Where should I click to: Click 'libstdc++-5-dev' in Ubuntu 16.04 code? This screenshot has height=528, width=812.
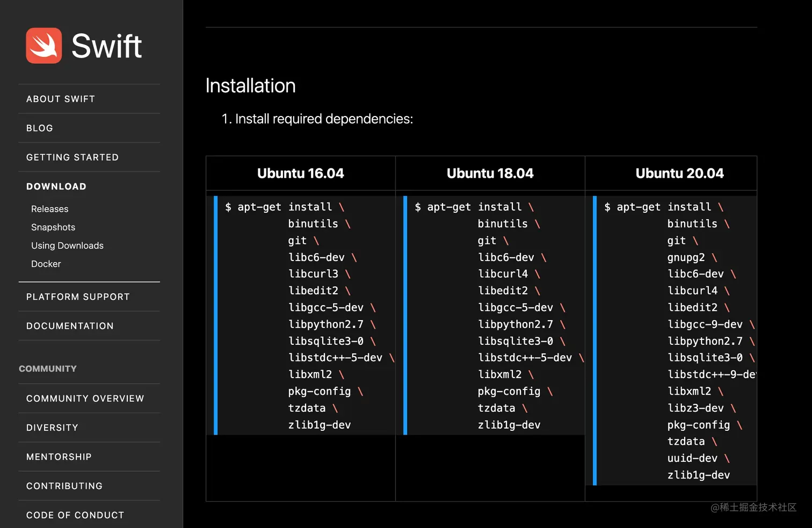pyautogui.click(x=336, y=358)
